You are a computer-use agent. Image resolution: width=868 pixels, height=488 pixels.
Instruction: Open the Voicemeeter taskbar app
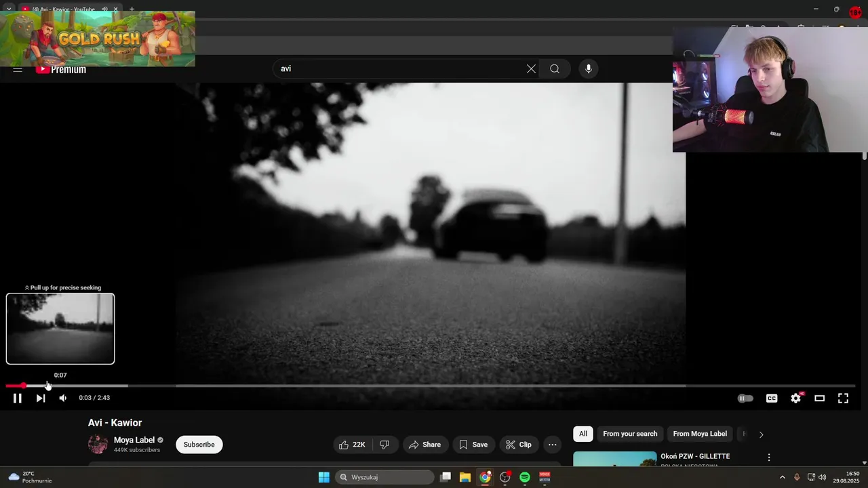[x=545, y=477]
